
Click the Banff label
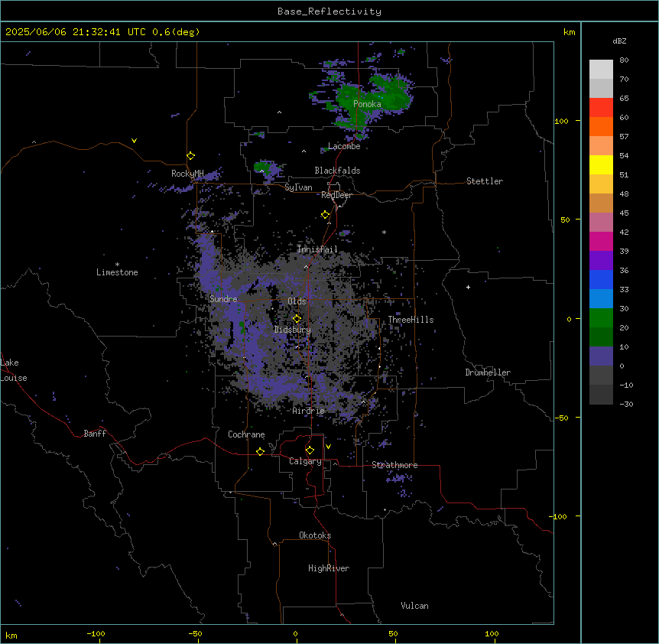pyautogui.click(x=95, y=434)
